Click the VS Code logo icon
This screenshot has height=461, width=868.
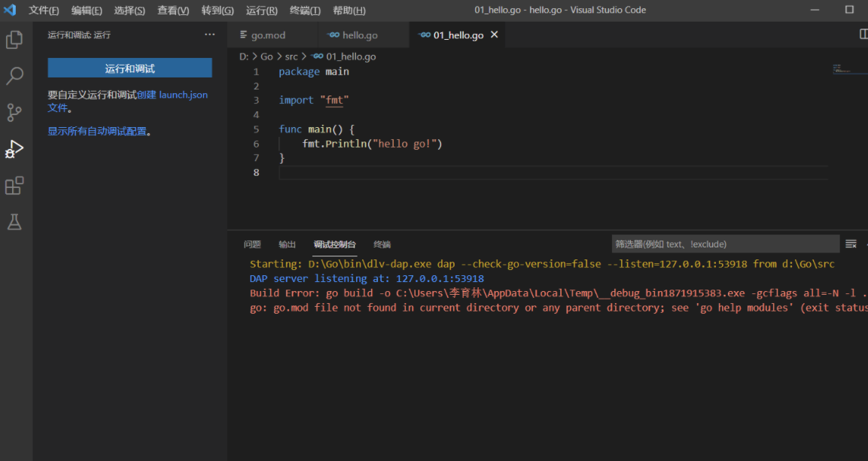click(10, 11)
